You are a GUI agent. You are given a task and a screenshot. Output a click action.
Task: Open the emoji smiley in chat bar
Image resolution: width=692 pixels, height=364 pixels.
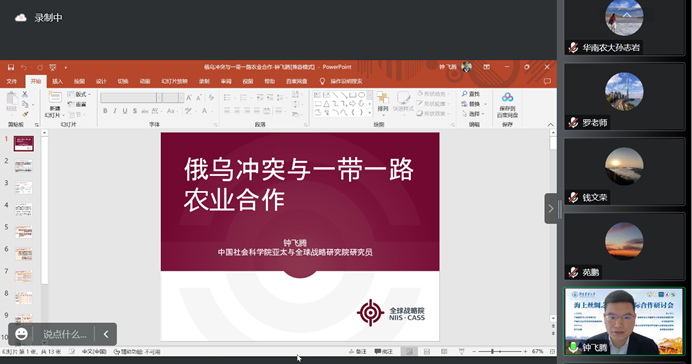pos(21,334)
